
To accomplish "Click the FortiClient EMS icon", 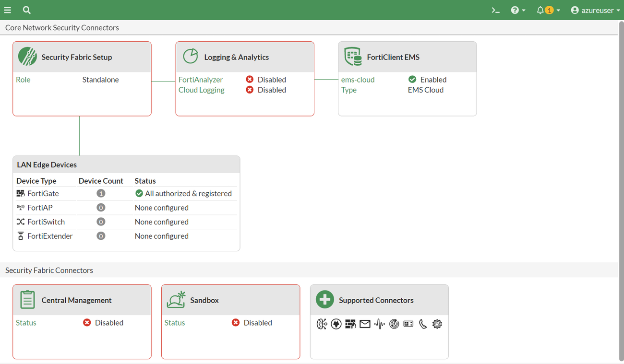I will pos(353,56).
